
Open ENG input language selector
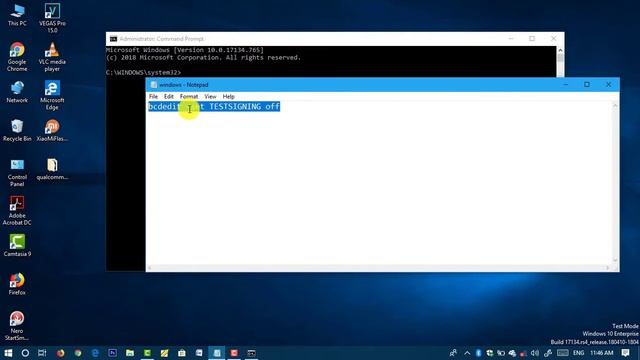[x=578, y=353]
